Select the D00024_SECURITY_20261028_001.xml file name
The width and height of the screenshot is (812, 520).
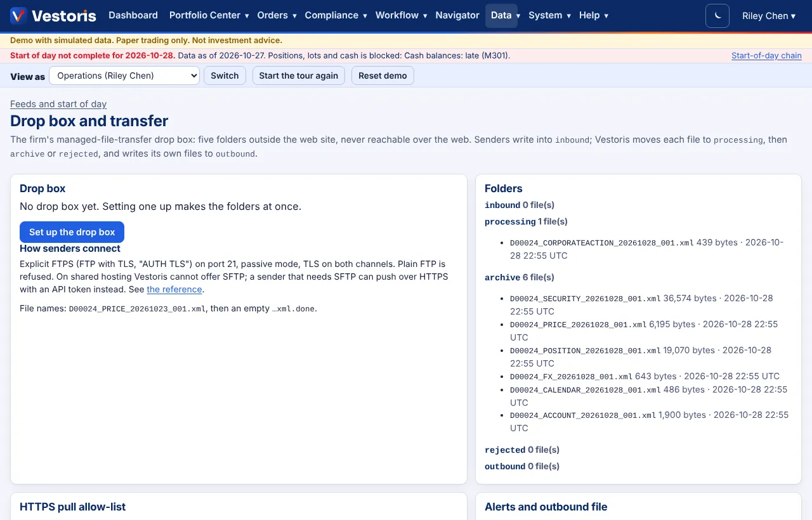coord(586,298)
